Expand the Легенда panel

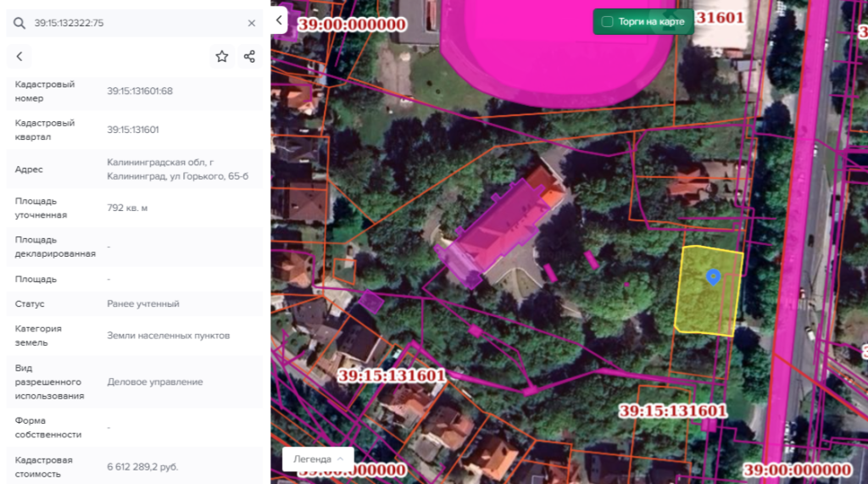click(318, 459)
